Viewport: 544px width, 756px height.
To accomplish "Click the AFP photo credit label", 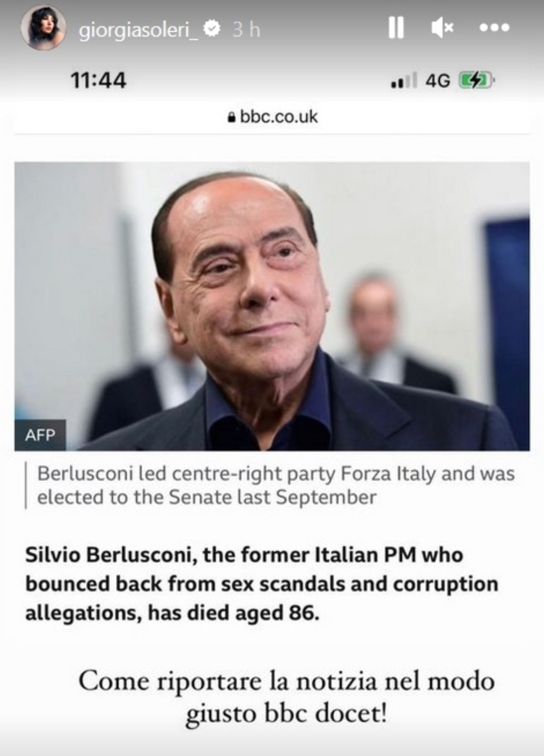I will coord(40,435).
